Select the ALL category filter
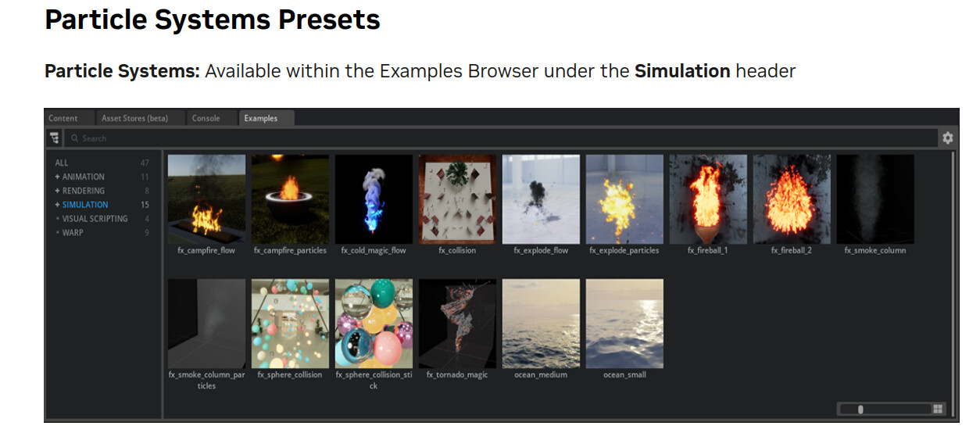The image size is (980, 433). coord(62,163)
